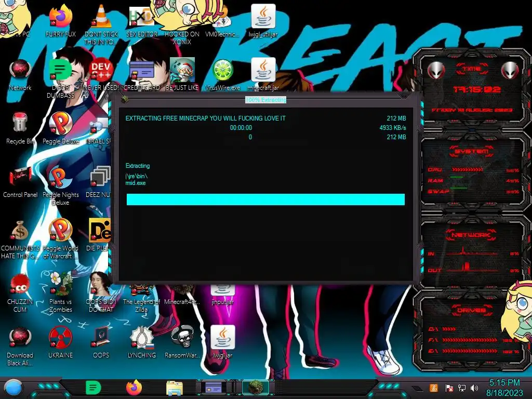Open the flagged security tray notification icon
The width and height of the screenshot is (532, 399).
coord(449,388)
